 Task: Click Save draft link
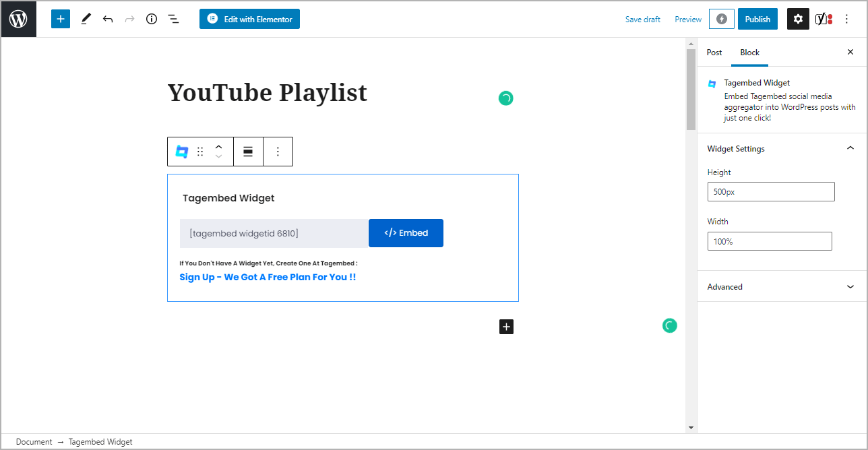pyautogui.click(x=642, y=20)
